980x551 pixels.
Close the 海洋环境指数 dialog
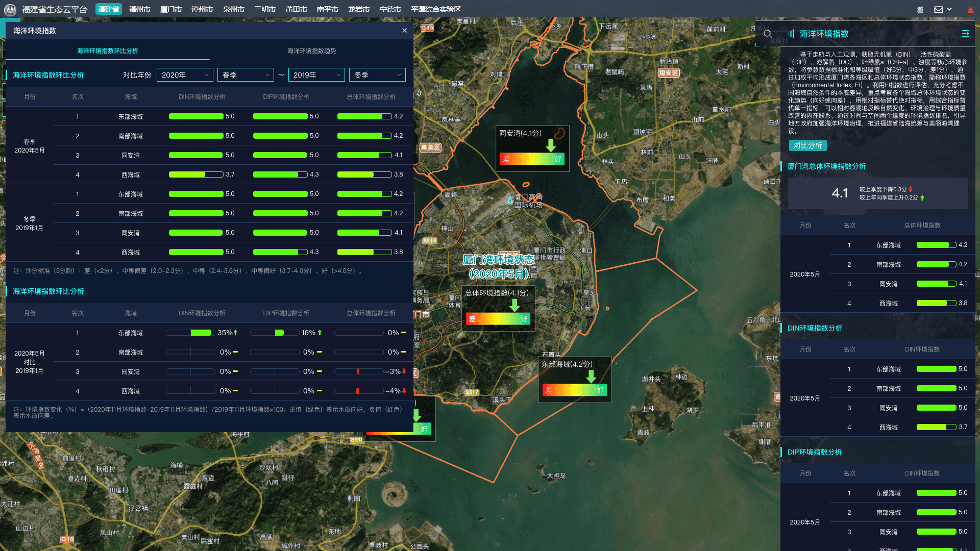tap(404, 31)
